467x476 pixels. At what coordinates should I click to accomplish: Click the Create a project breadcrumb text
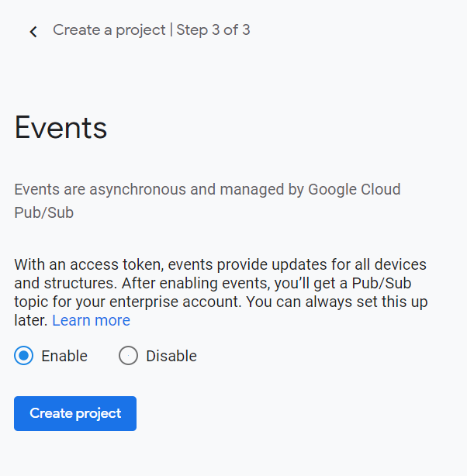coord(109,30)
